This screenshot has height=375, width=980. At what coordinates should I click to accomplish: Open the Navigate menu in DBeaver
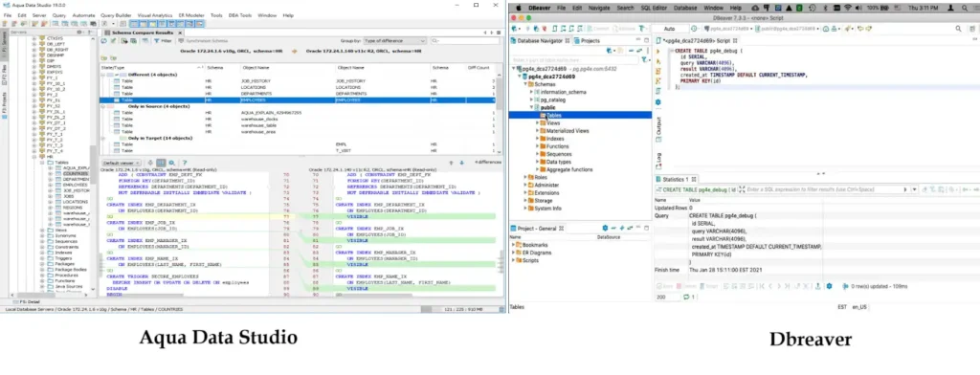(599, 8)
